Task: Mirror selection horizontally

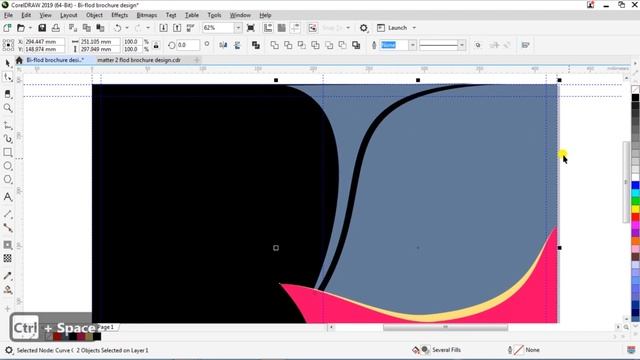Action: click(223, 45)
